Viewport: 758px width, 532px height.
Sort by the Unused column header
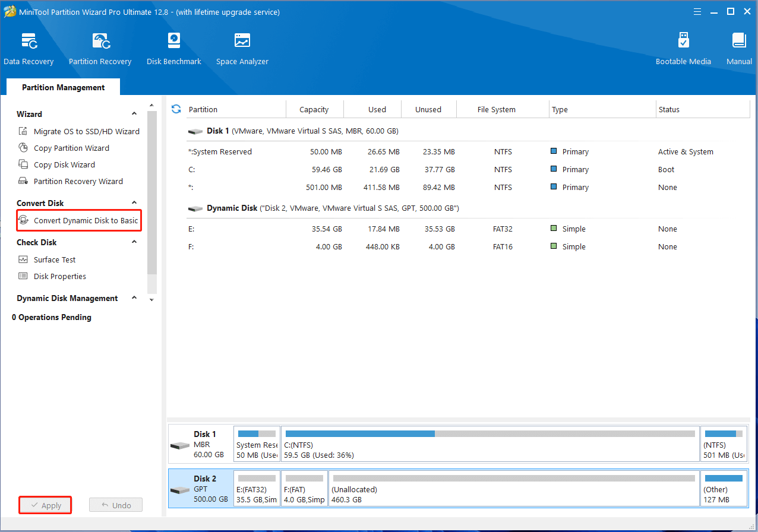tap(428, 109)
